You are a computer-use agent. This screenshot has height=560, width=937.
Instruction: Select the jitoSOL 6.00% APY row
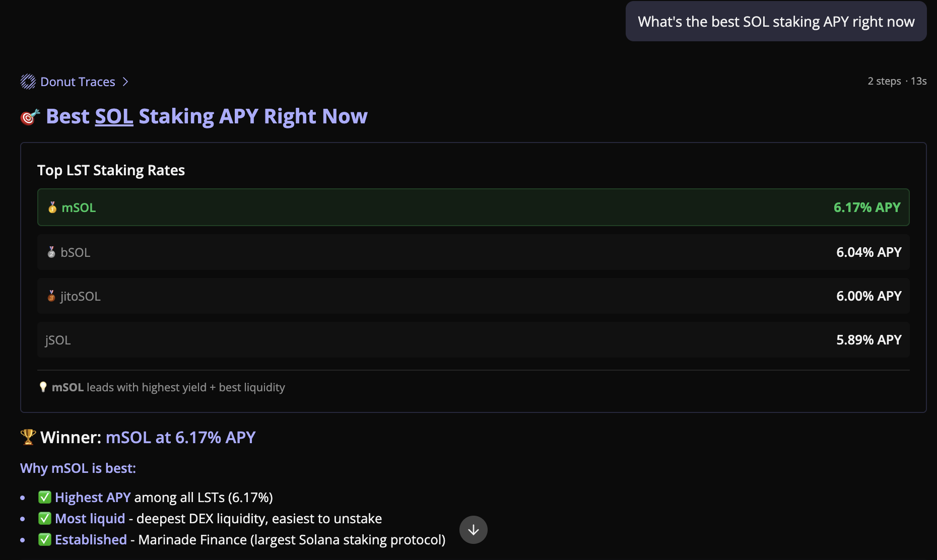pos(473,296)
